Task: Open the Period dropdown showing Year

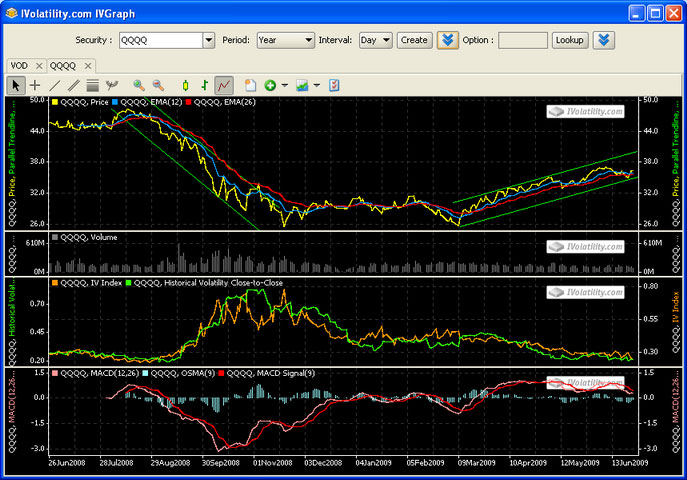Action: click(x=286, y=40)
